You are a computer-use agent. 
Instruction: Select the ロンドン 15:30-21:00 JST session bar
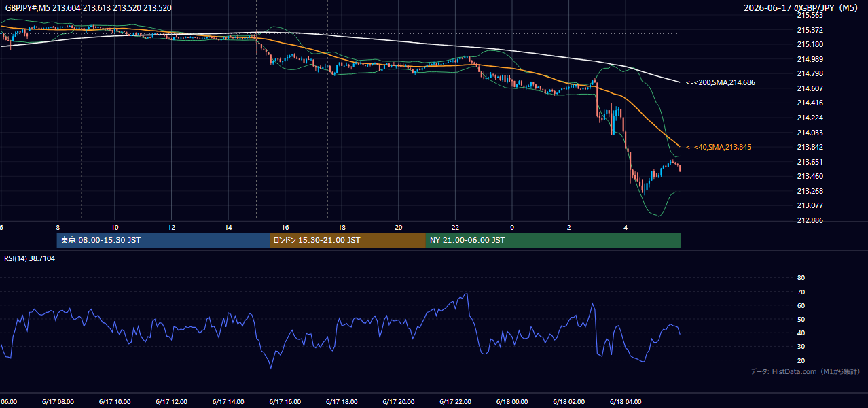coord(348,240)
